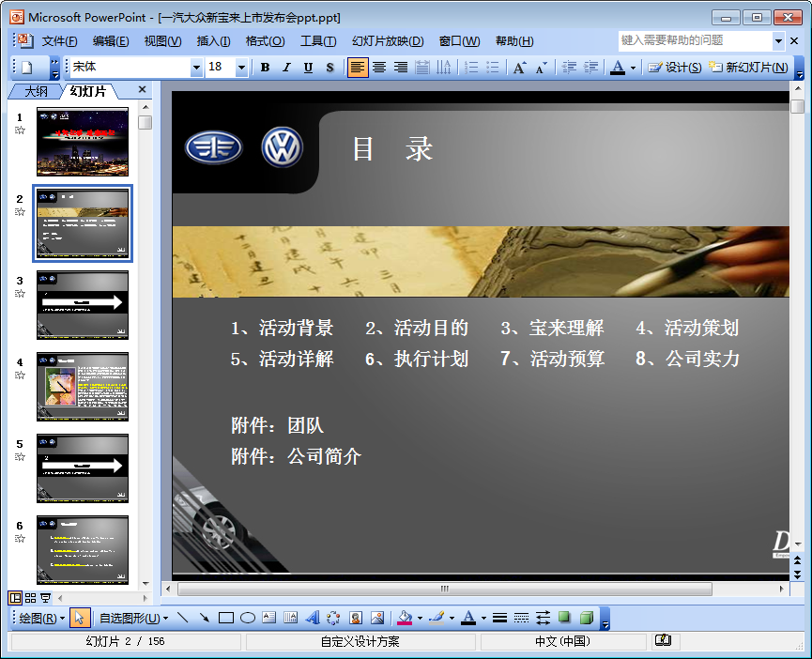Start slide show from current slide

[46, 598]
